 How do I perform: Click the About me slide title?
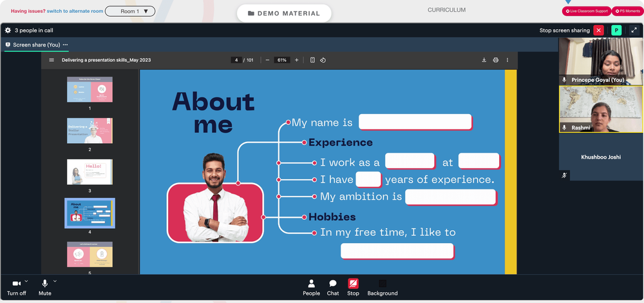coord(213,113)
